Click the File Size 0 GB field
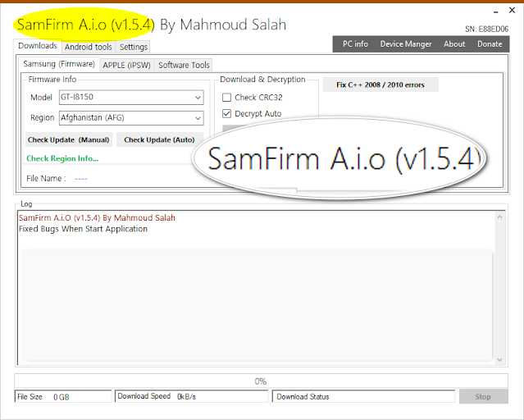The height and width of the screenshot is (420, 524). point(63,396)
